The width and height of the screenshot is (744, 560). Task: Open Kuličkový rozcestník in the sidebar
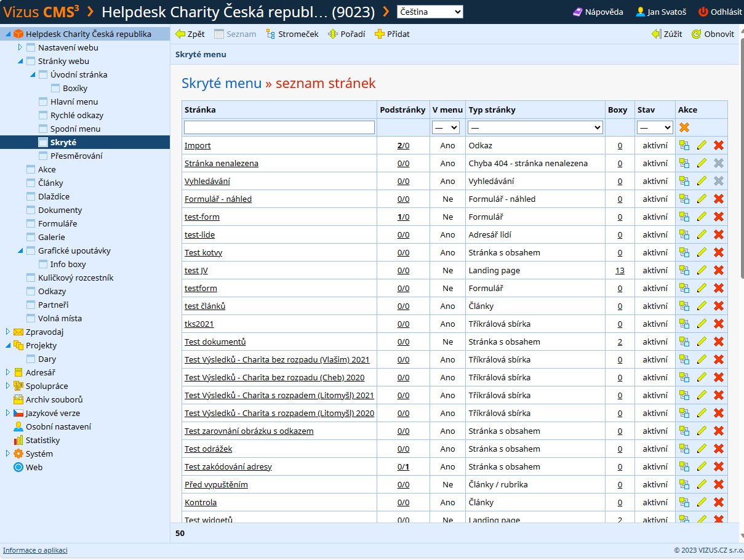click(x=76, y=278)
